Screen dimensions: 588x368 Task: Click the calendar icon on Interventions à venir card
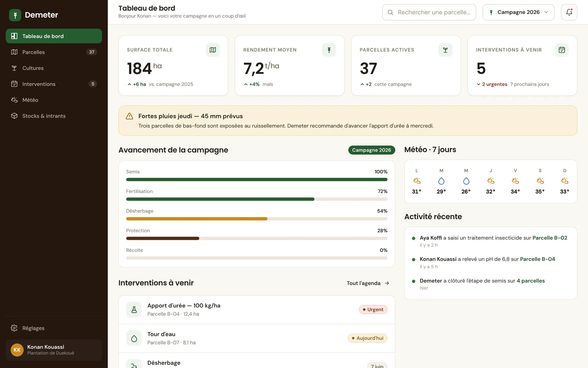coord(562,50)
